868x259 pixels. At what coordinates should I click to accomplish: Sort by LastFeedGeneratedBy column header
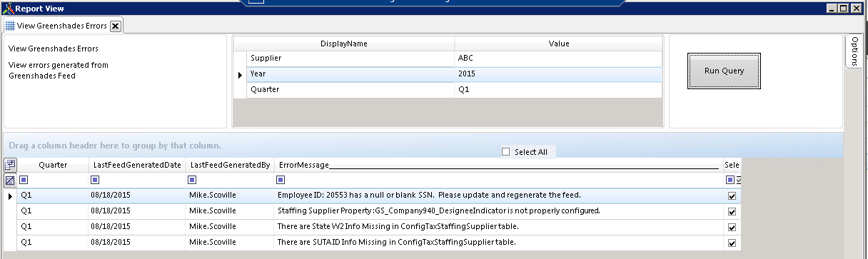tap(229, 165)
